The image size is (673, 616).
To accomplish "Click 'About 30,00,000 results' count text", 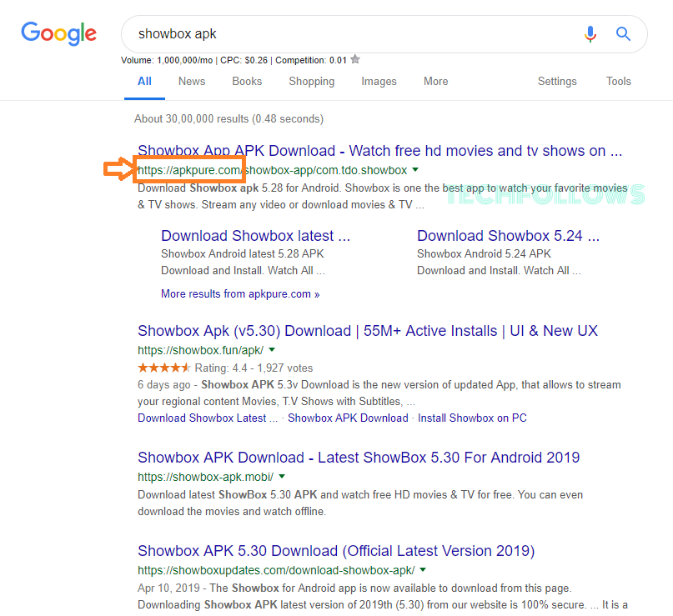I will pos(229,119).
